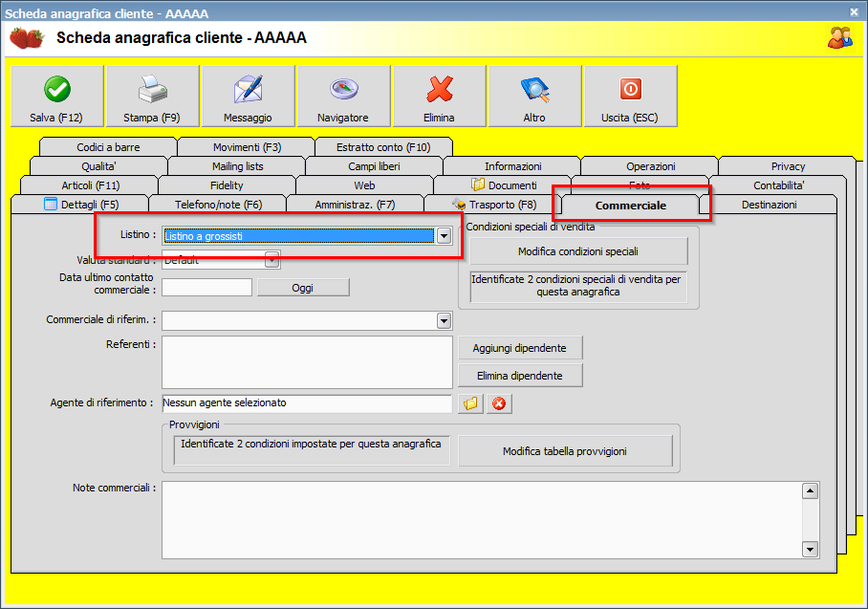Screen dimensions: 868x609
Task: Click the 'Identificate 2 condizioni speciali di vendita' text
Action: pyautogui.click(x=576, y=286)
